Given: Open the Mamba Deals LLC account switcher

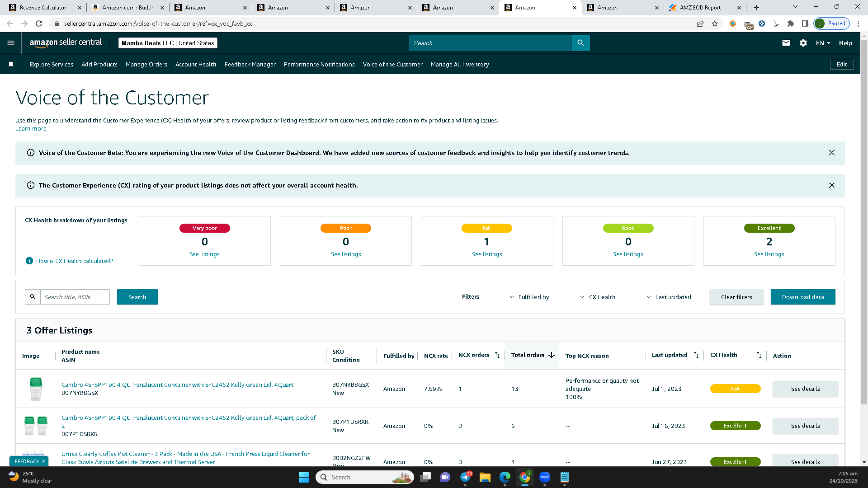Looking at the screenshot, I should point(168,43).
